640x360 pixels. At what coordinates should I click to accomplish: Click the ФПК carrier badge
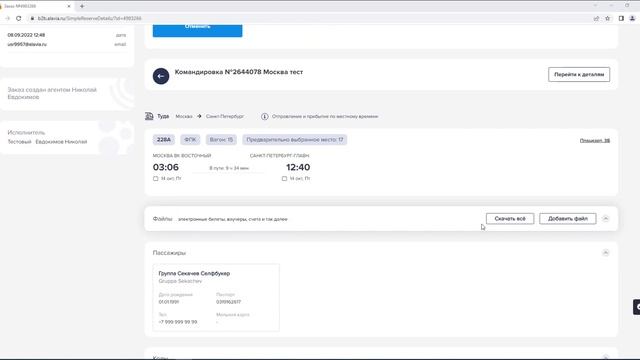coord(190,140)
